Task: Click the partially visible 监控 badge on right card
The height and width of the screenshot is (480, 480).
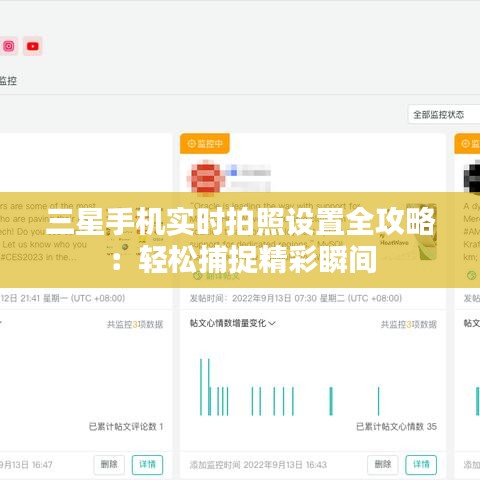Action: point(467,144)
